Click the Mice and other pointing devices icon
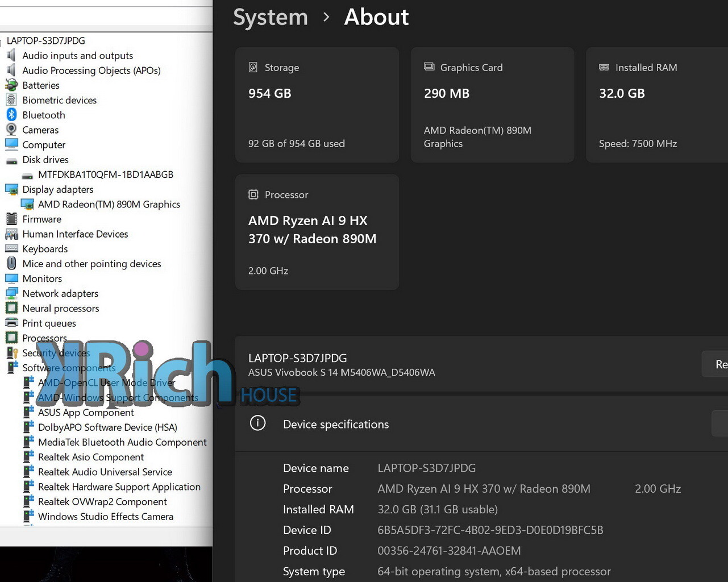The height and width of the screenshot is (582, 728). tap(11, 263)
